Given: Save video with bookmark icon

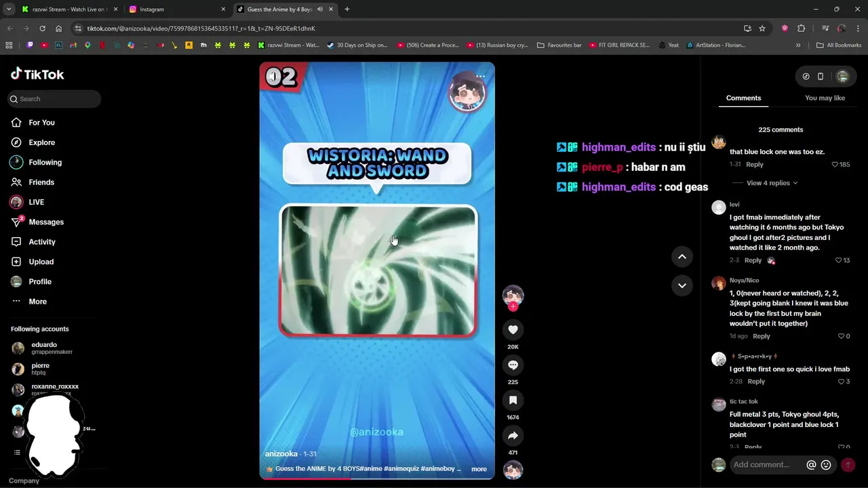Looking at the screenshot, I should (513, 400).
